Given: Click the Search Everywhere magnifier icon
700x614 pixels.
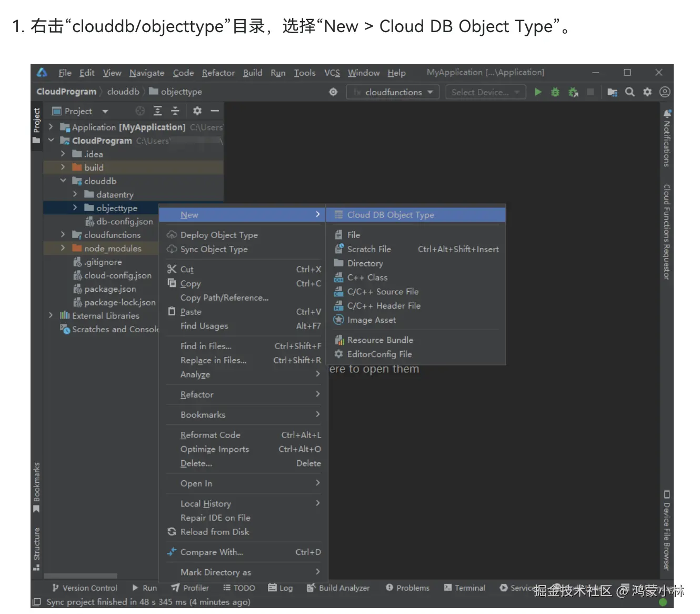Looking at the screenshot, I should click(x=629, y=92).
